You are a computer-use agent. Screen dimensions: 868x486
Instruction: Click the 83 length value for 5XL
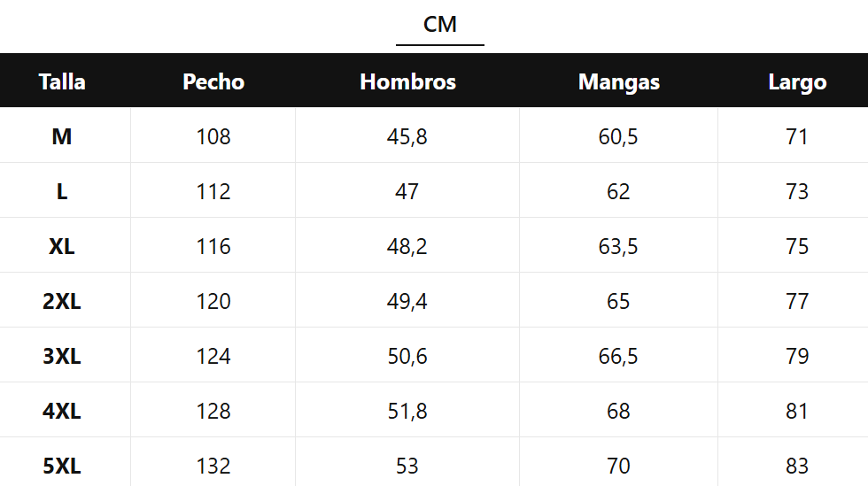click(797, 467)
